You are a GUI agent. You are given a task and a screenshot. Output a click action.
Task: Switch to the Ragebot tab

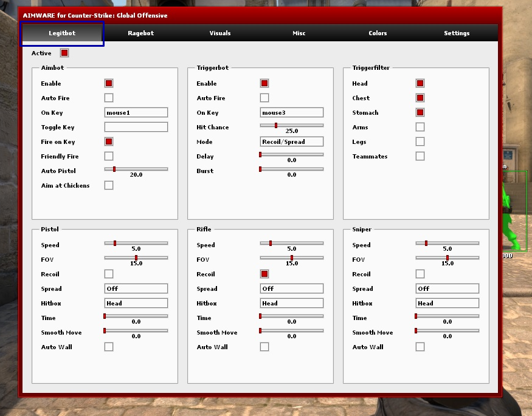click(140, 33)
